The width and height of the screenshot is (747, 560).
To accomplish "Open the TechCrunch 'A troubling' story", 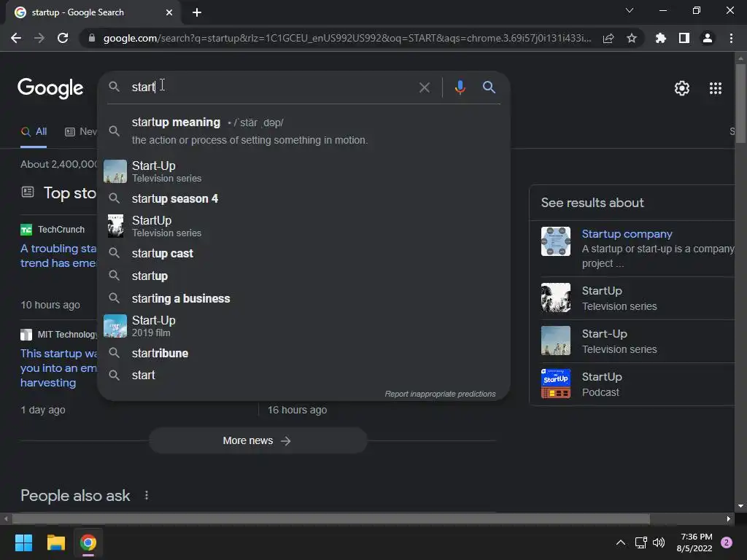I will (x=58, y=256).
